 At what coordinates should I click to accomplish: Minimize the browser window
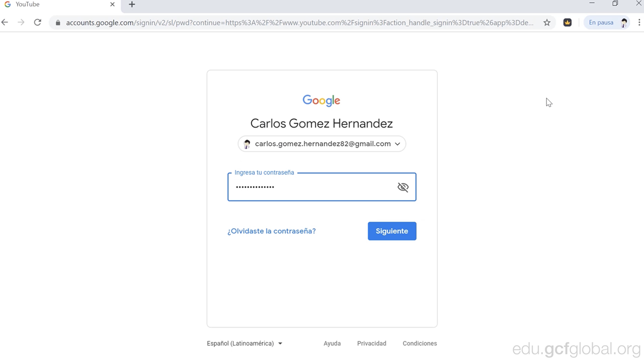(592, 4)
